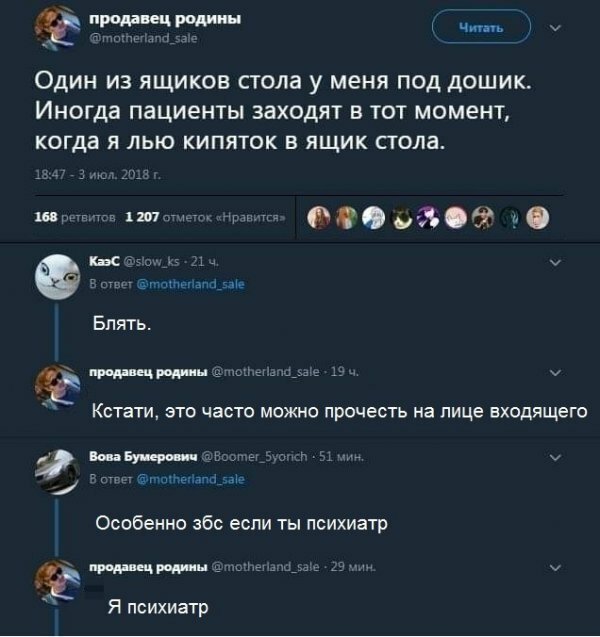Click the Читать follow button
This screenshot has height=637, width=600.
click(x=481, y=27)
